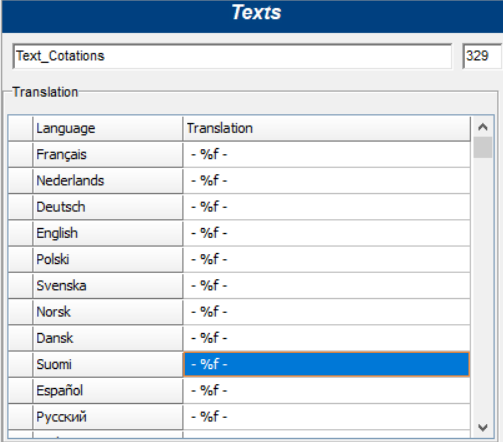Select the English translation cell
The height and width of the screenshot is (442, 503).
[x=327, y=233]
